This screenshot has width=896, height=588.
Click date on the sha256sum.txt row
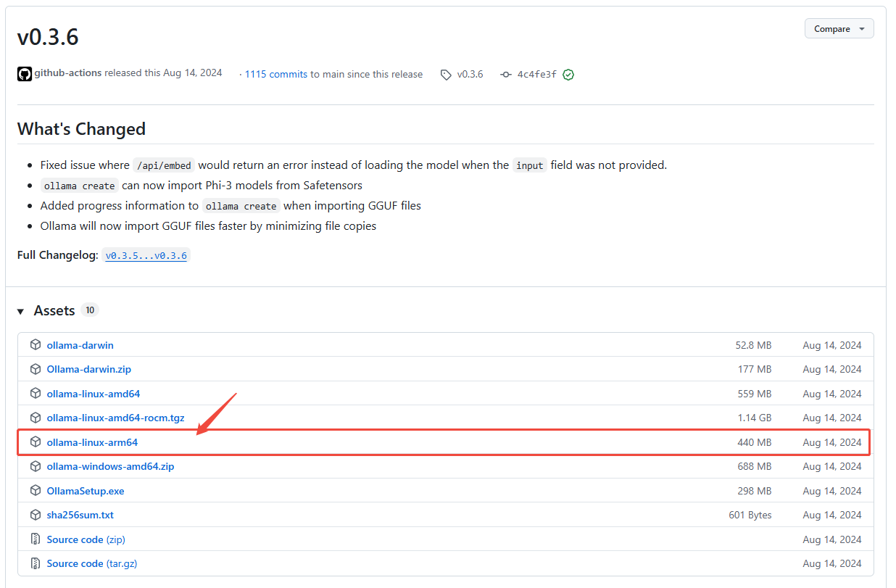pyautogui.click(x=832, y=515)
